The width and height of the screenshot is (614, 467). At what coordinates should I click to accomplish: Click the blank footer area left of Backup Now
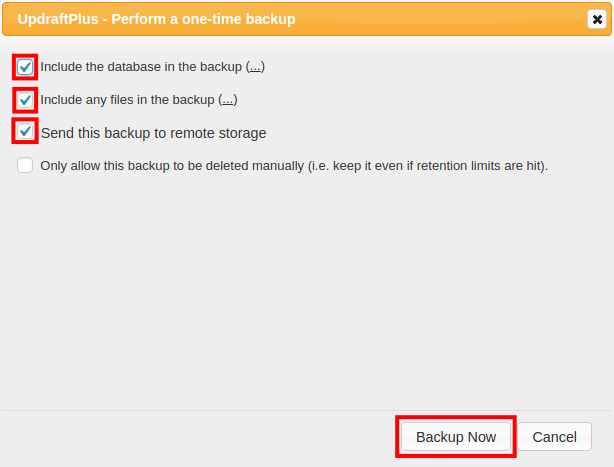coord(200,437)
